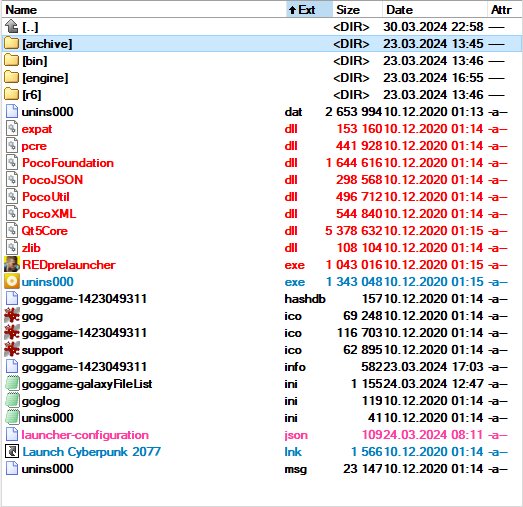Click the launcher-configuration json icon
Image resolution: width=523 pixels, height=507 pixels.
(12, 435)
